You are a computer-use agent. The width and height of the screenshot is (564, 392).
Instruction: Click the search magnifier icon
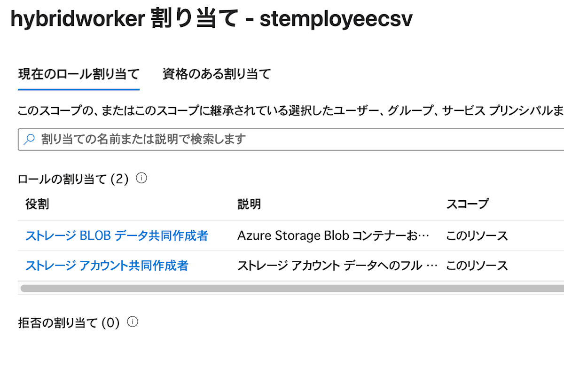coord(29,139)
